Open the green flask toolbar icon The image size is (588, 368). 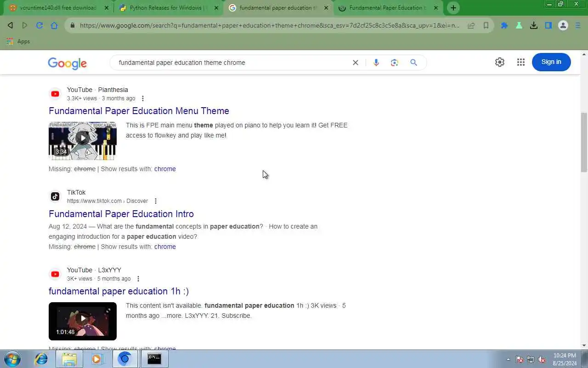[x=519, y=25]
